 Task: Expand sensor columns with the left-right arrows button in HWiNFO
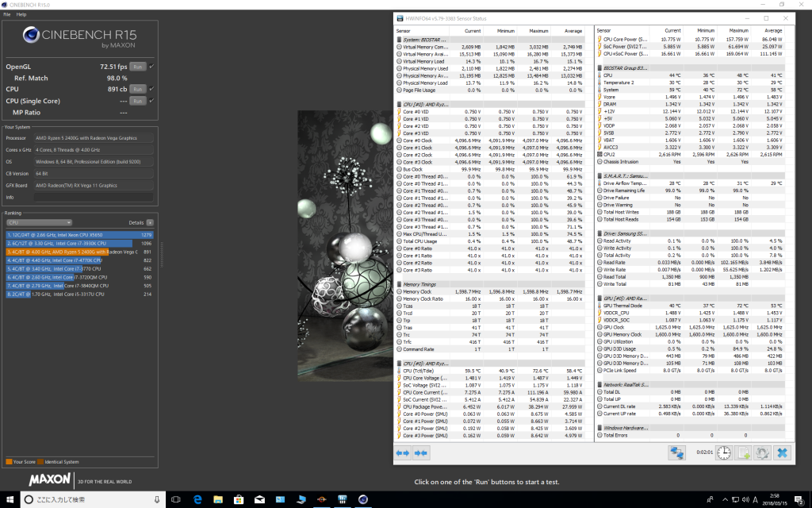pos(402,453)
